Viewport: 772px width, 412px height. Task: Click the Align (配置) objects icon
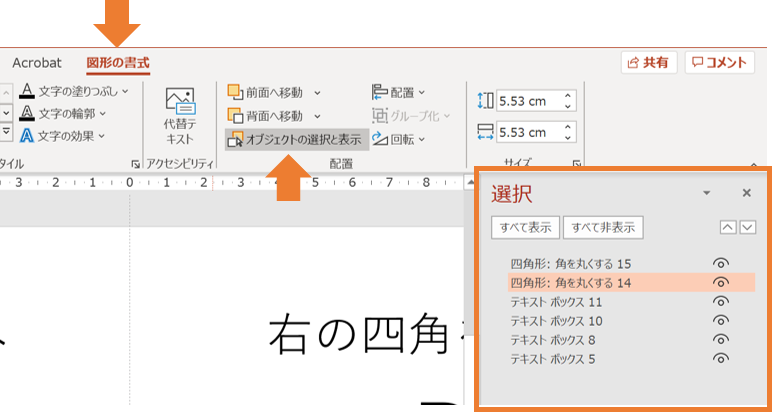point(380,91)
